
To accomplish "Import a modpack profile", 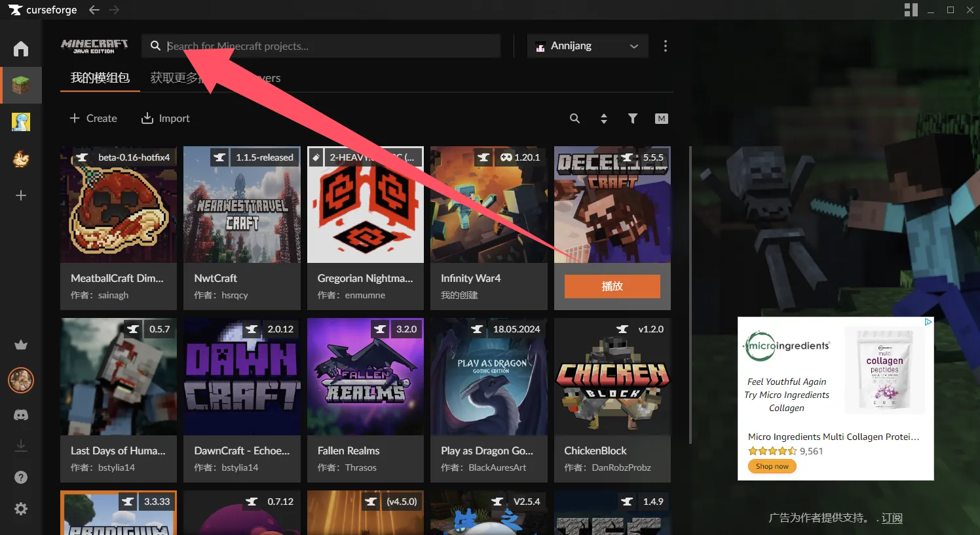I will coord(166,119).
